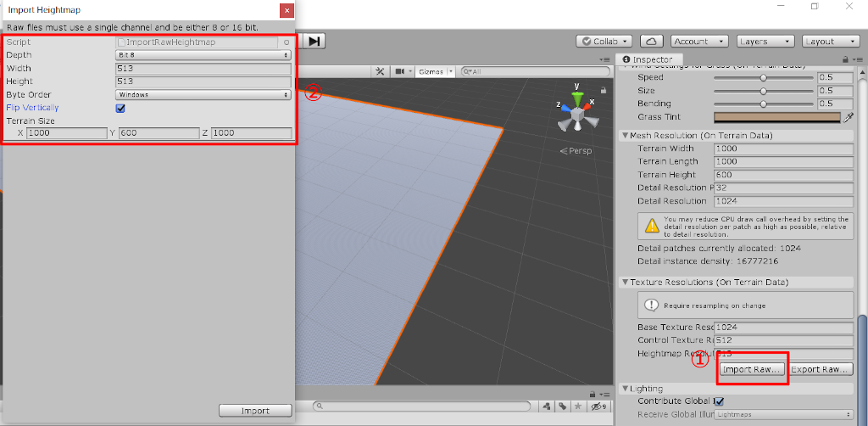
Task: Select the Inspector tab
Action: point(650,59)
